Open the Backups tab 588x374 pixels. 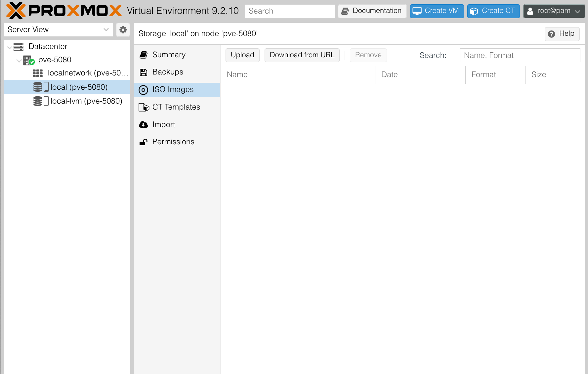177,72
